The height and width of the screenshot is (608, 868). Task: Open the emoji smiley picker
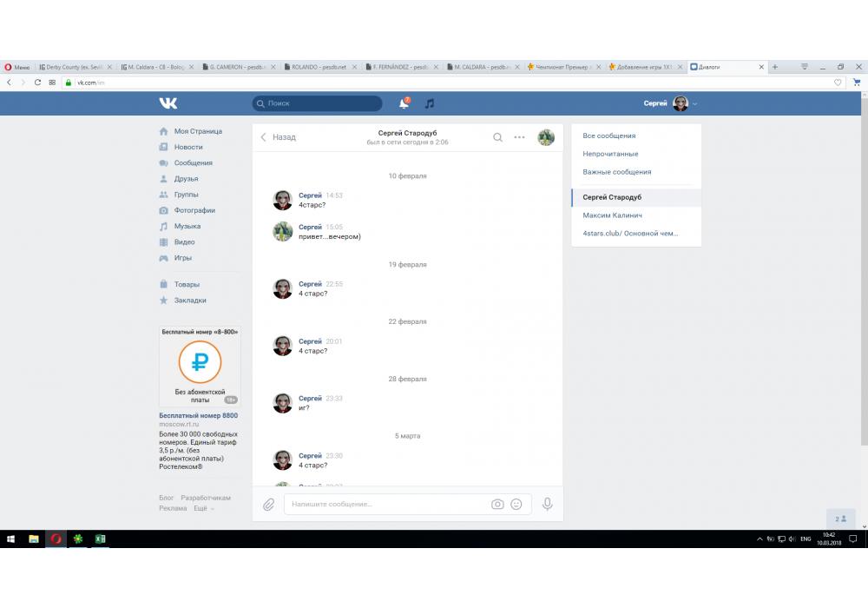pyautogui.click(x=516, y=504)
